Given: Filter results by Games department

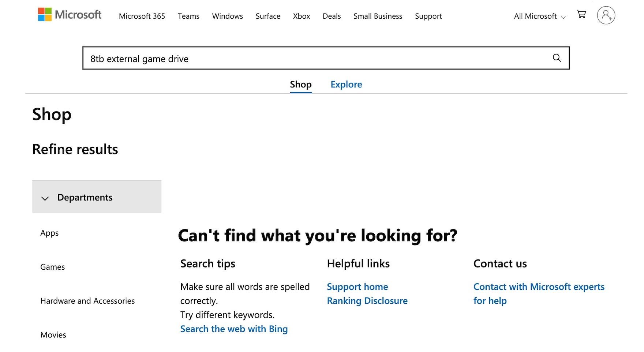Looking at the screenshot, I should click(53, 267).
